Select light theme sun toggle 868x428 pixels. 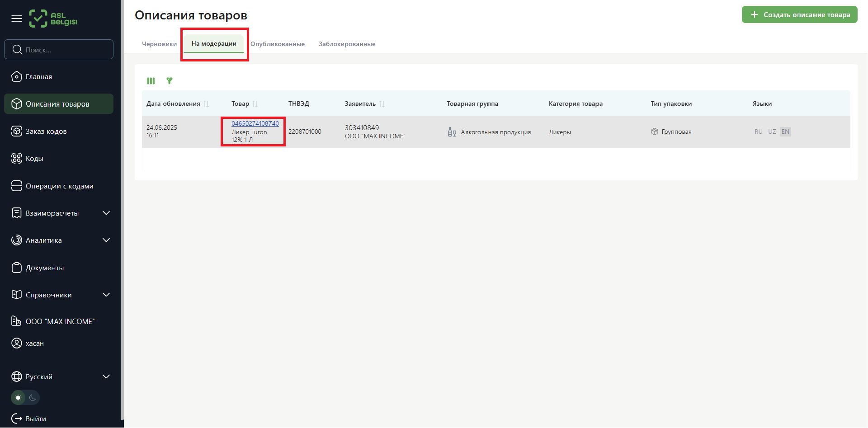(x=18, y=398)
